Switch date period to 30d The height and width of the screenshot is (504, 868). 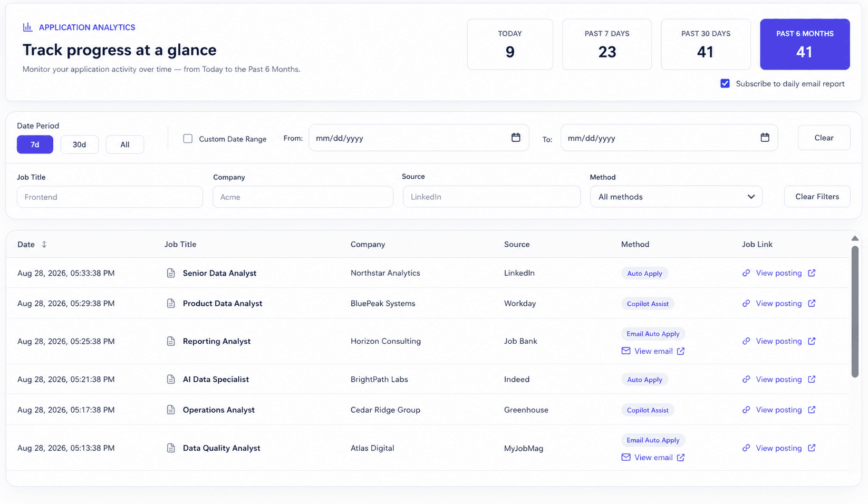[79, 144]
